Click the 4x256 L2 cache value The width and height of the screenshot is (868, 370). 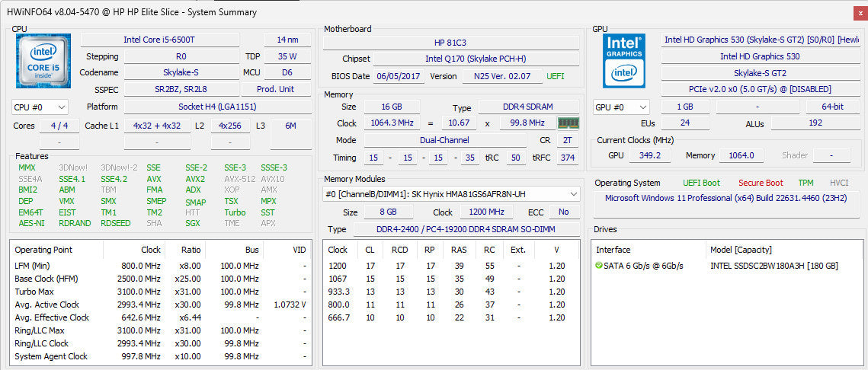pos(229,126)
